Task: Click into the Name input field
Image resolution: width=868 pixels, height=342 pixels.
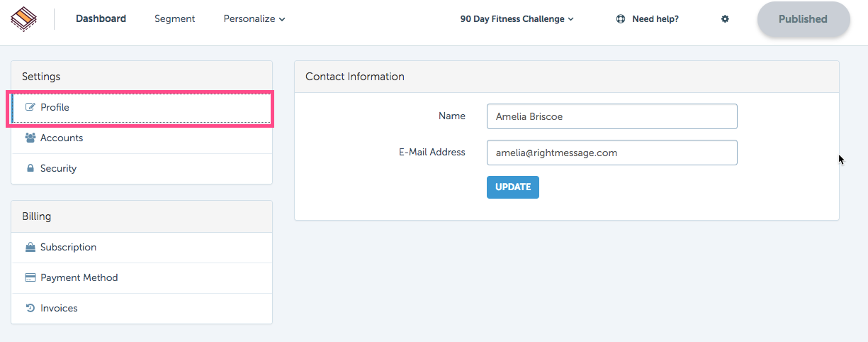Action: [x=612, y=116]
